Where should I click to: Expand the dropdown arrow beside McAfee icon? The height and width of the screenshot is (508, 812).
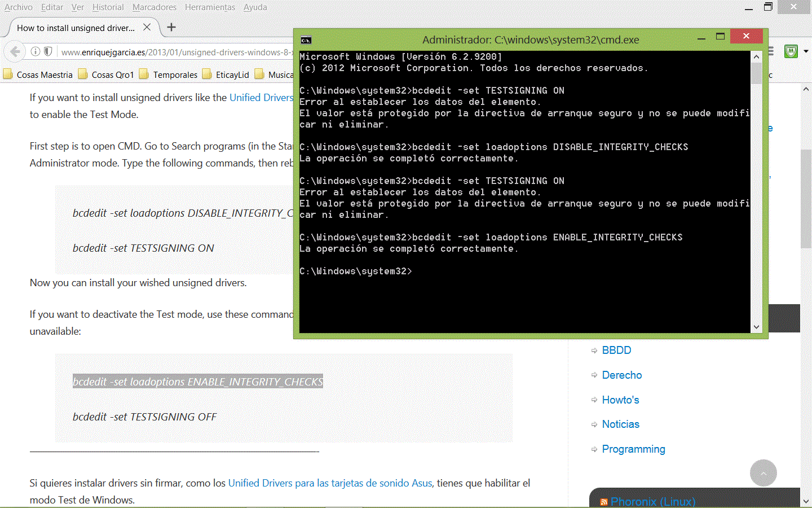click(x=806, y=51)
